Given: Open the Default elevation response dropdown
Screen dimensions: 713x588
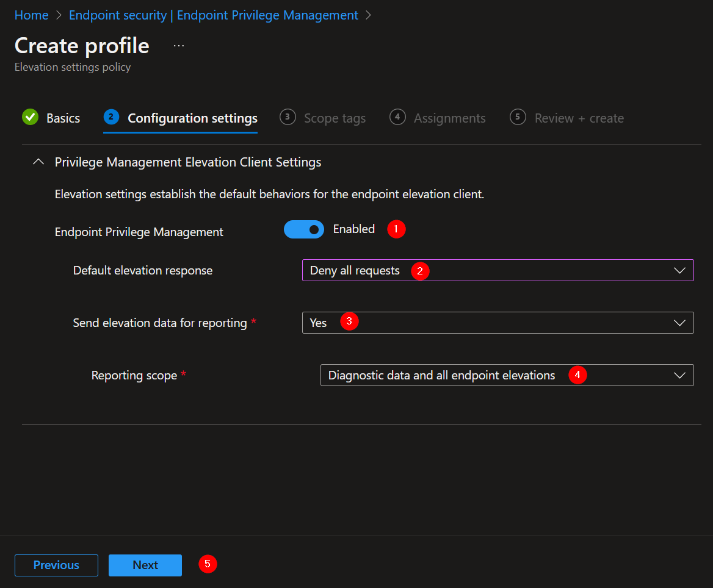Looking at the screenshot, I should 498,270.
